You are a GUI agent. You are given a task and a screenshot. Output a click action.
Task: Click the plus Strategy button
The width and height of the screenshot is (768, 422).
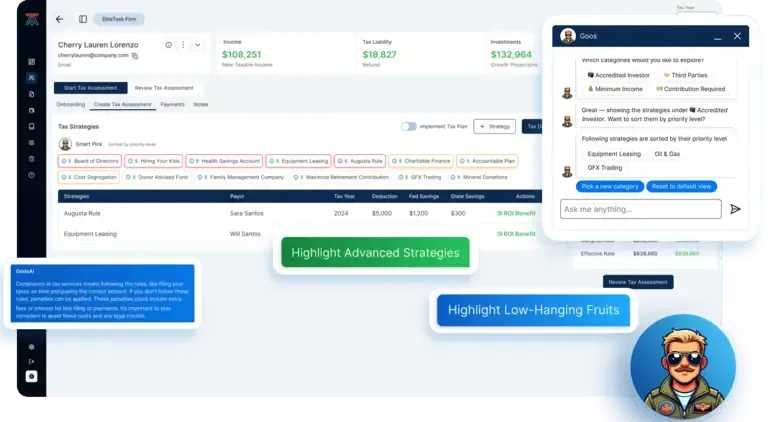(x=494, y=126)
